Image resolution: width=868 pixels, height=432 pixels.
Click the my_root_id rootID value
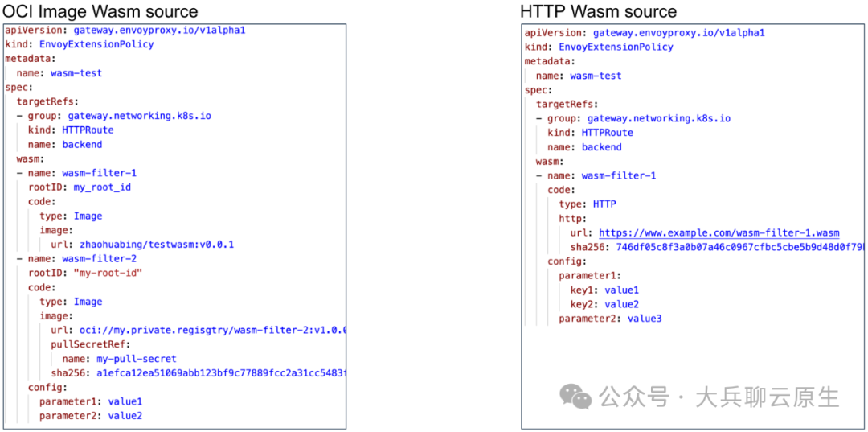102,187
